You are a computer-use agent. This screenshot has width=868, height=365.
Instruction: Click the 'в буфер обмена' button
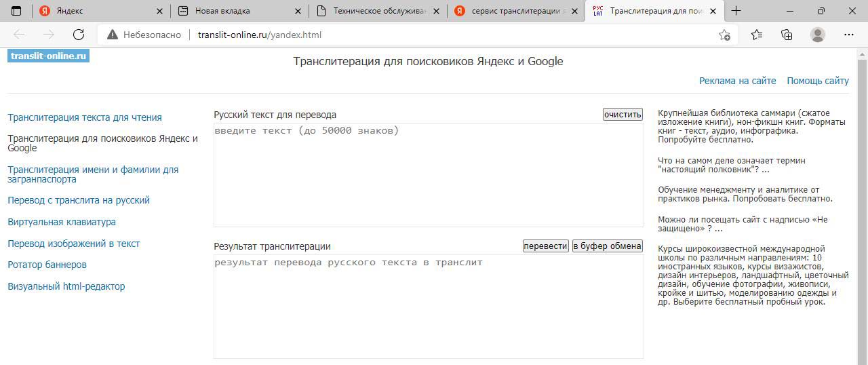pos(607,246)
